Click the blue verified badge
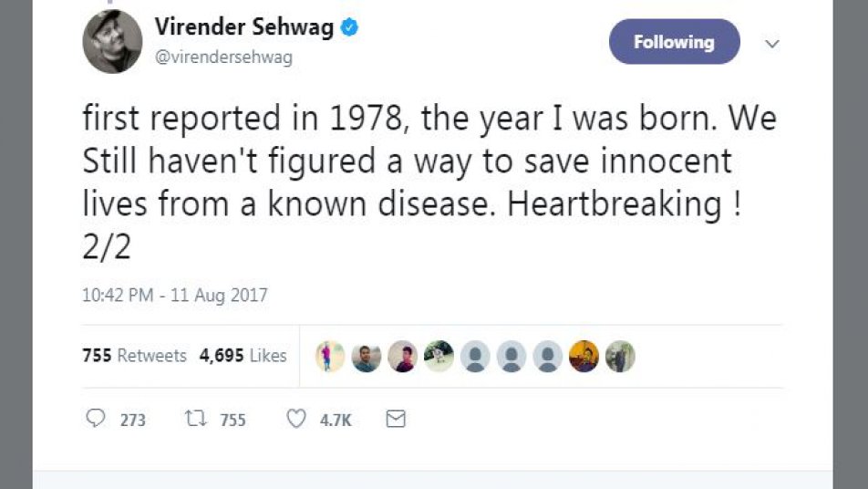868x489 pixels. pos(349,27)
